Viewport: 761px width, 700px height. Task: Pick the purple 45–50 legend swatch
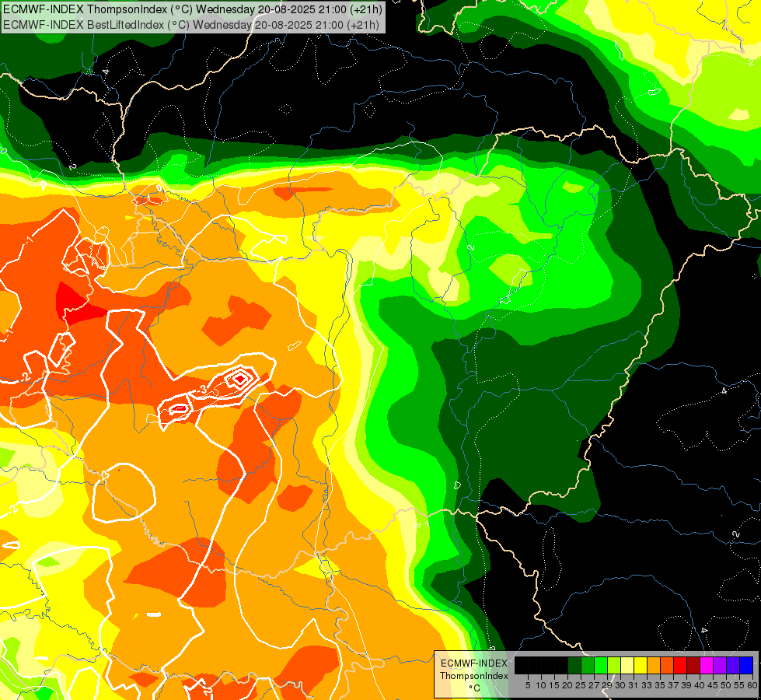[x=720, y=666]
